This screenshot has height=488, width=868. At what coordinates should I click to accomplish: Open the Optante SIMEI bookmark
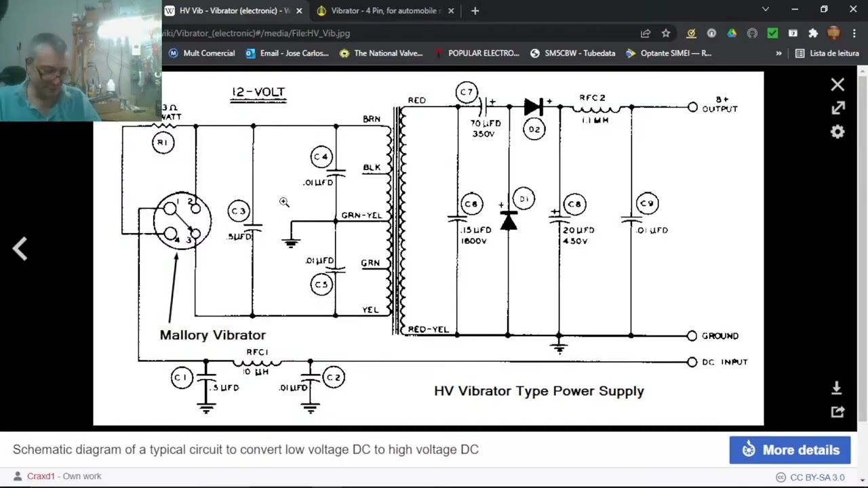coord(669,53)
